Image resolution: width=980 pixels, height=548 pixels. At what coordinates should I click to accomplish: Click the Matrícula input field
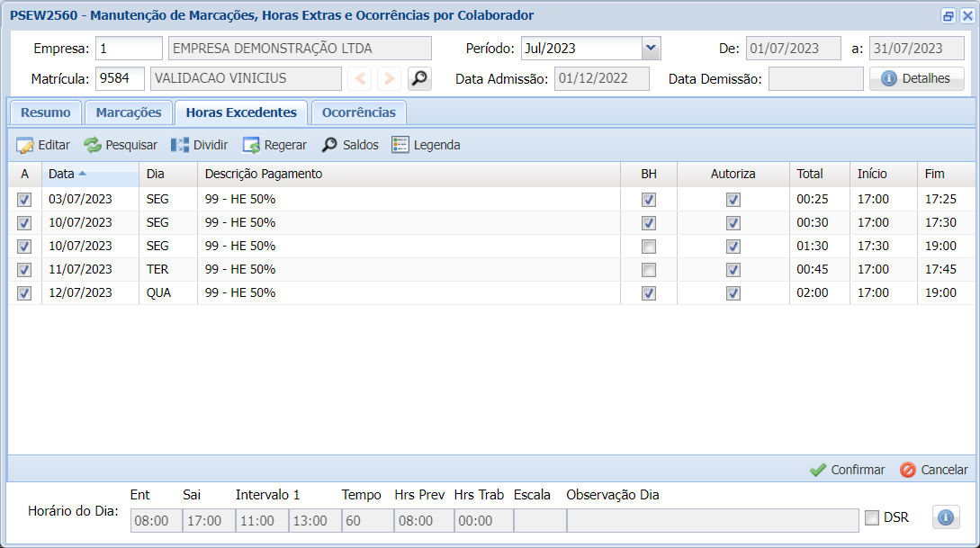click(120, 79)
